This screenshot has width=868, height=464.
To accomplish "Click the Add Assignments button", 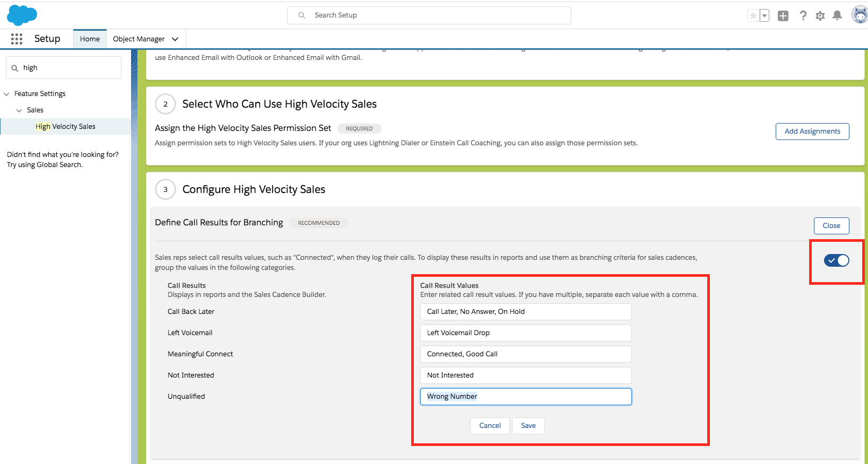I will pos(812,132).
